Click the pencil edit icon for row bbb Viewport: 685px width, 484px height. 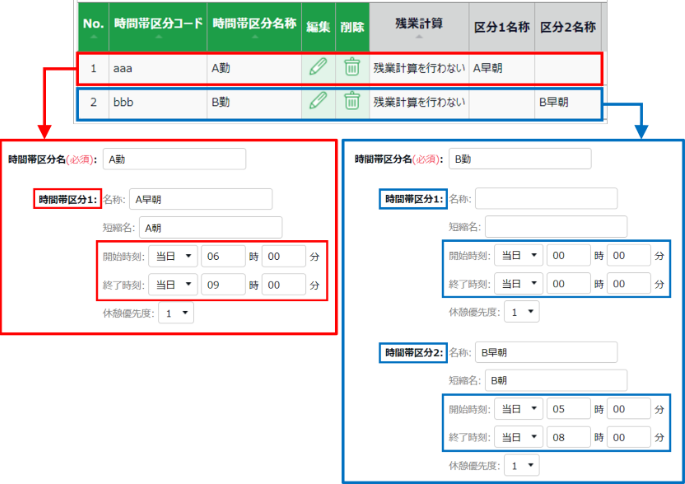(317, 100)
